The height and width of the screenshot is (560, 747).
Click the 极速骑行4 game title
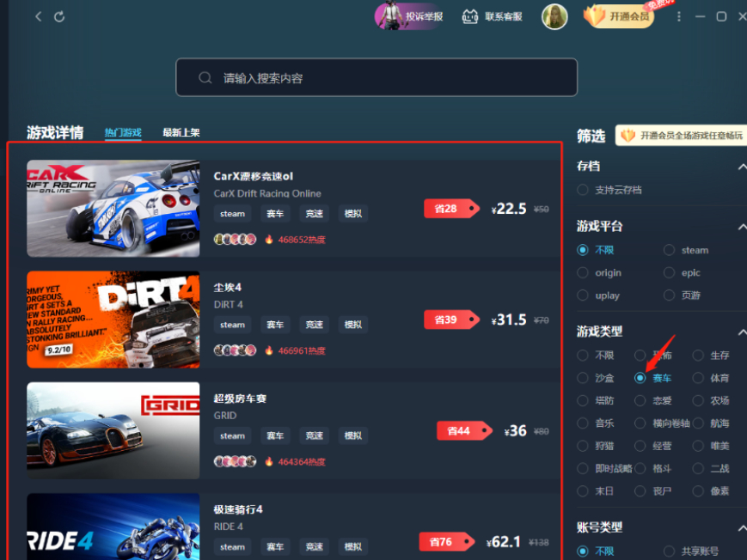[238, 509]
